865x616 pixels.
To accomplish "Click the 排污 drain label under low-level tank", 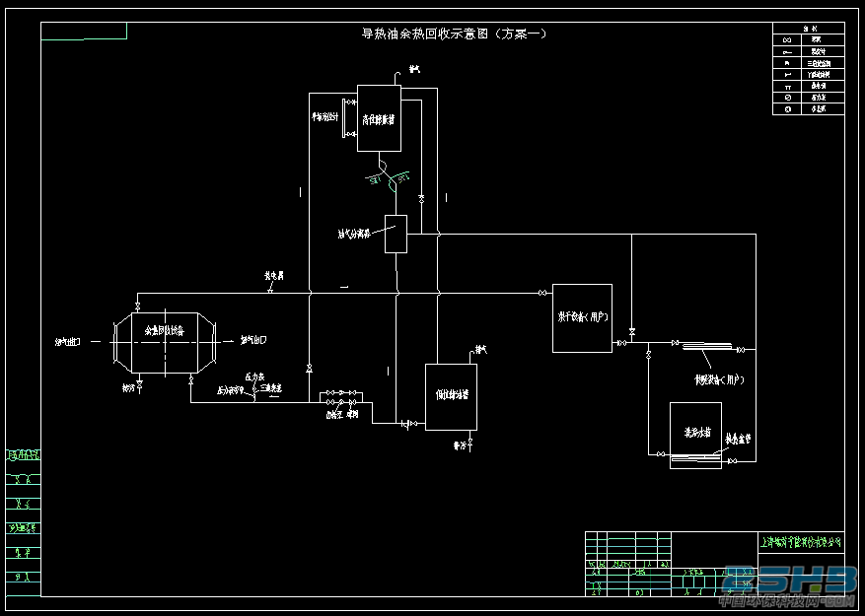I will coord(460,445).
